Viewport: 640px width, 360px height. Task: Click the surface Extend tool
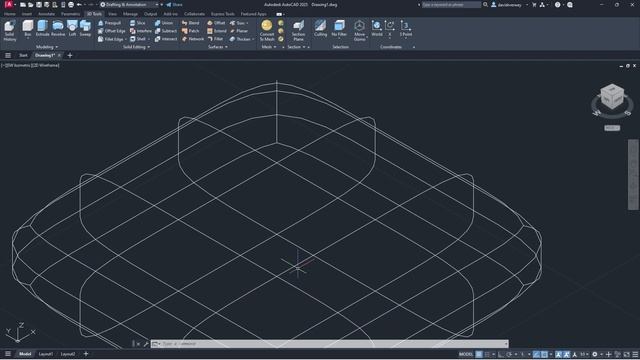(x=217, y=31)
